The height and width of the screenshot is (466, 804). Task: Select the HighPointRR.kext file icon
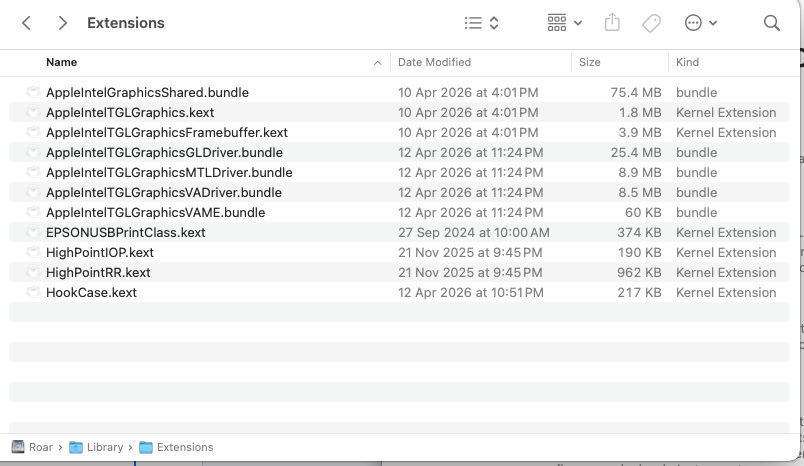33,272
